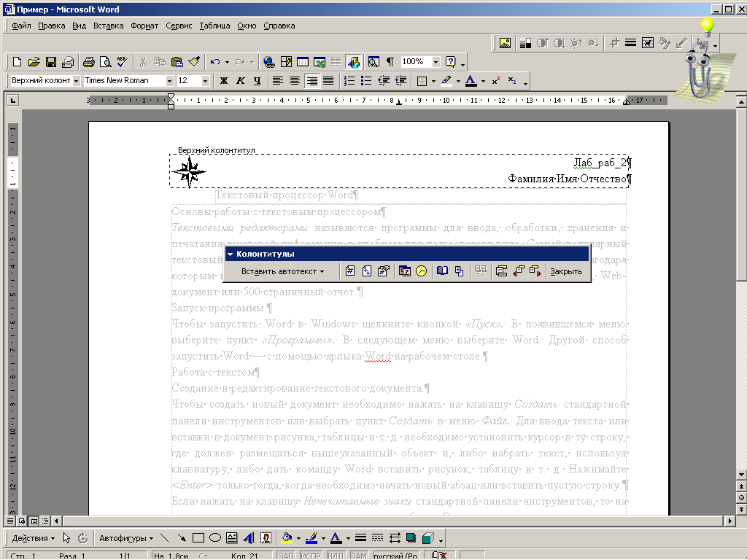Viewport: 747px width, 560px height.
Task: Toggle nonprinting characters (¶) display
Action: [x=390, y=62]
